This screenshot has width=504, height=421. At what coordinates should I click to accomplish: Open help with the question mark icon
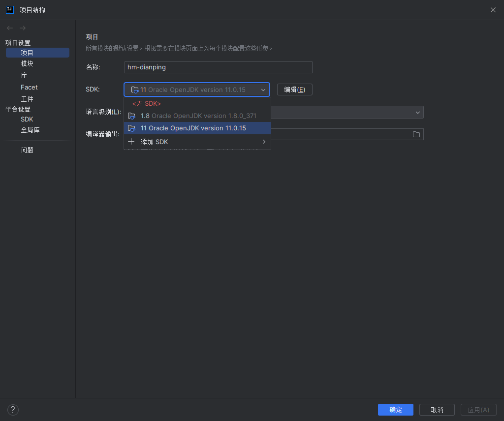[x=13, y=410]
